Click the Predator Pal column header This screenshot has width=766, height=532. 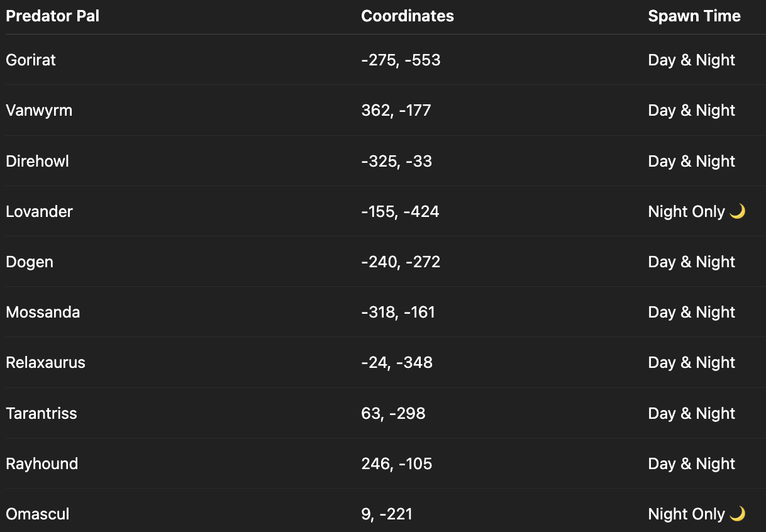tap(53, 16)
